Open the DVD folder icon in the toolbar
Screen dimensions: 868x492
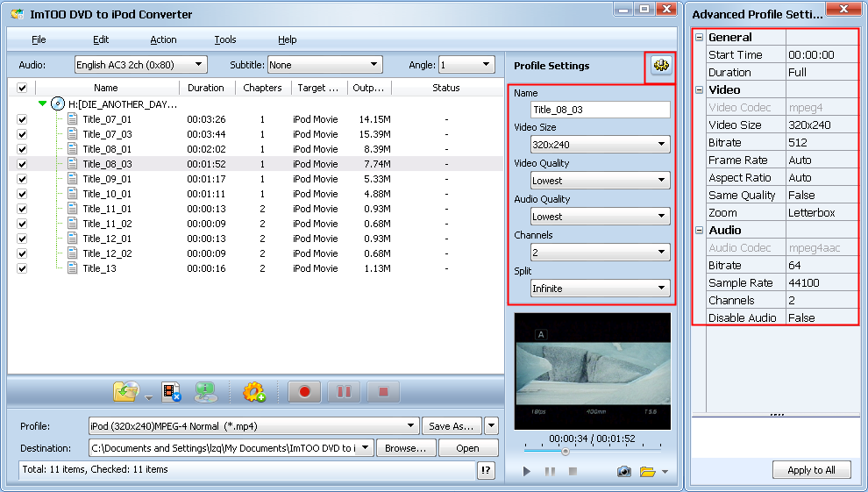pyautogui.click(x=126, y=392)
